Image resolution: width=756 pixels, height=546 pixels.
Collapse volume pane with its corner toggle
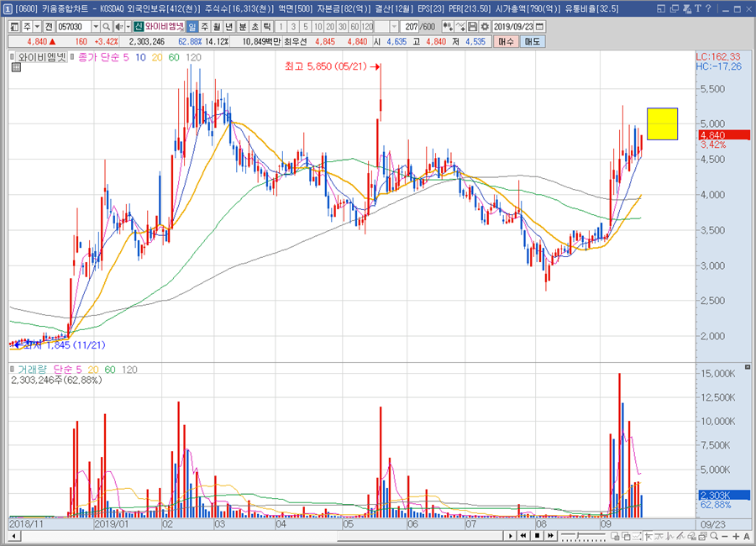(x=748, y=367)
